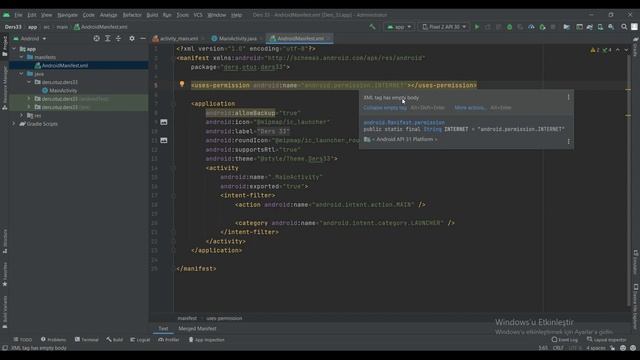This screenshot has width=640, height=360.
Task: Click gutter image icon beside android:icon line
Action: tap(164, 122)
